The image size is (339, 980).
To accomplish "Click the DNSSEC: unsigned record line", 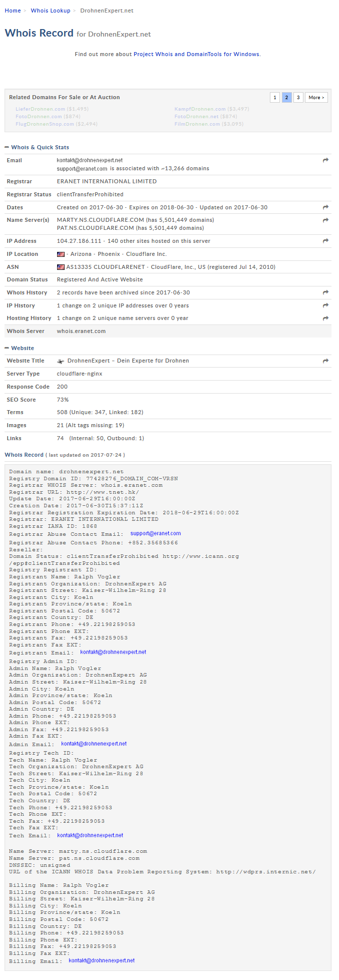I will (40, 865).
